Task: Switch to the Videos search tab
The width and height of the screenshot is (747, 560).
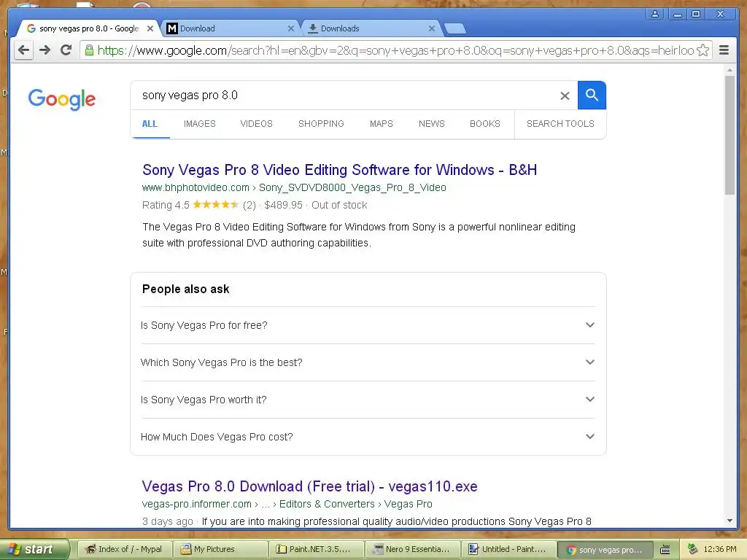Action: (x=256, y=124)
